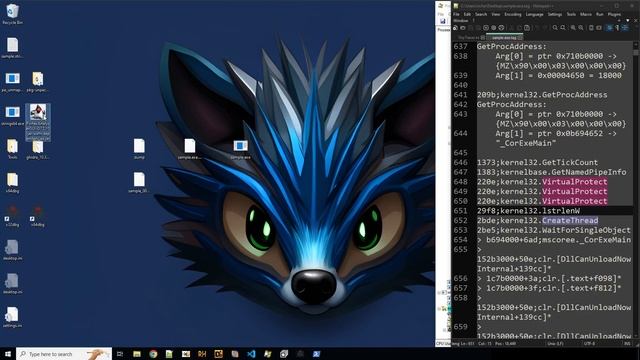Click line 656 clr.[.text+f098]

pyautogui.click(x=549, y=278)
